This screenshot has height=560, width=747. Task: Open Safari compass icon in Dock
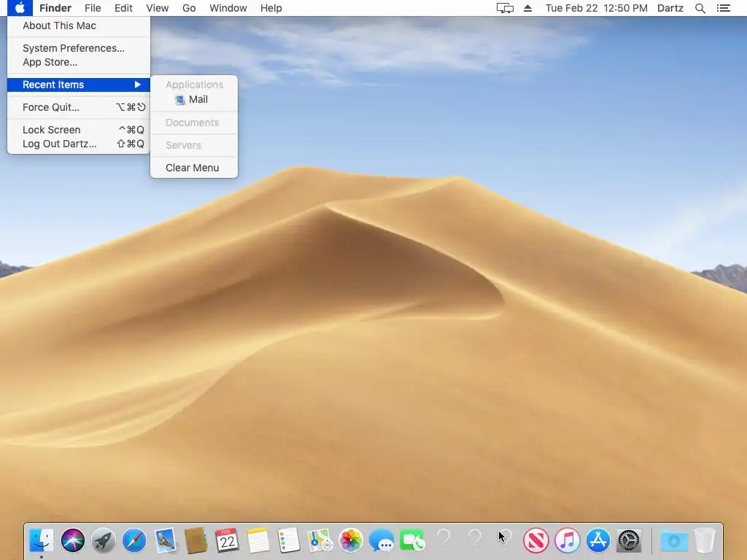[134, 540]
